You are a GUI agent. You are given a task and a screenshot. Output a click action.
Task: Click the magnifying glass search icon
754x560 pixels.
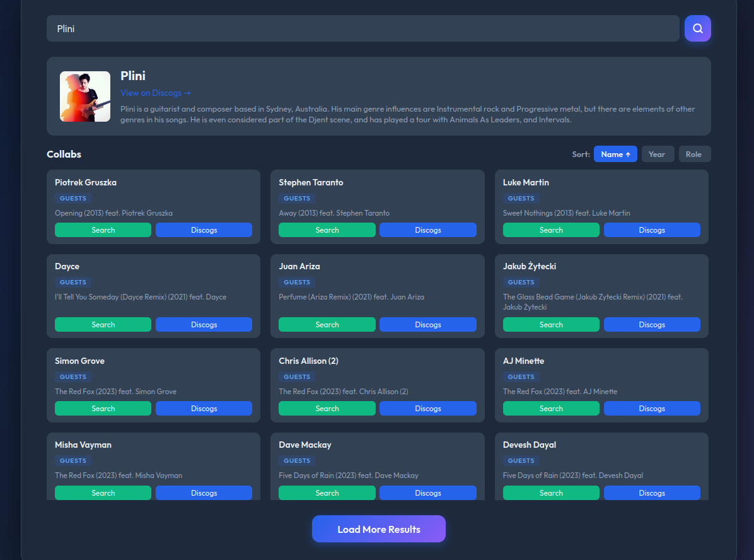coord(697,28)
